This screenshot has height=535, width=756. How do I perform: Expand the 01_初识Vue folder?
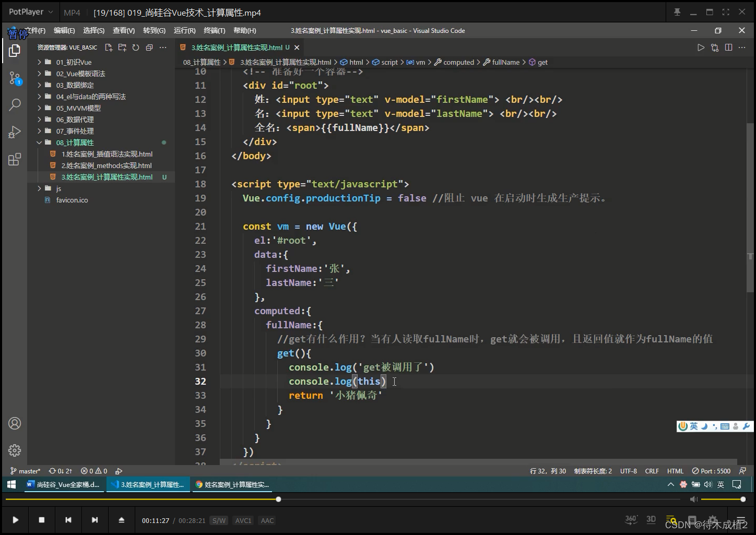pyautogui.click(x=100, y=62)
